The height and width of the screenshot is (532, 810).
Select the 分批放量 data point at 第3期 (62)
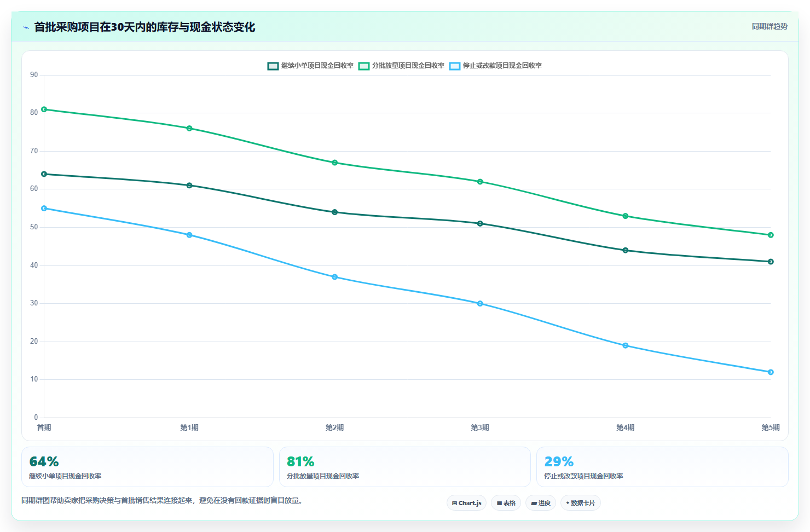tap(480, 182)
